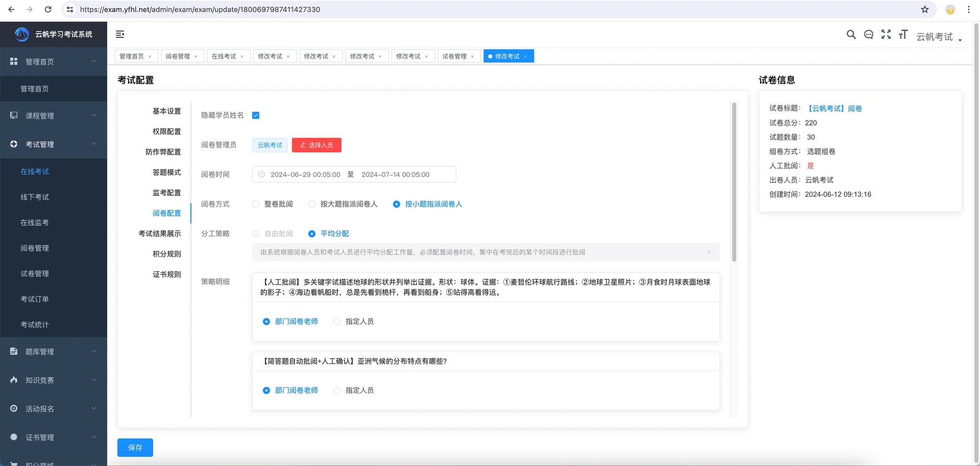Close the 试卷管理 tab via its x

[x=473, y=57]
